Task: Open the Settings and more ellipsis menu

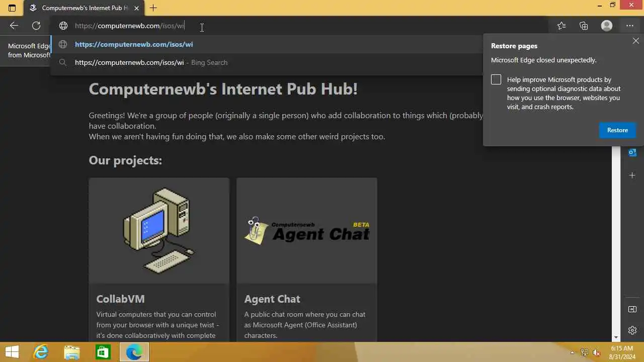Action: 630,26
